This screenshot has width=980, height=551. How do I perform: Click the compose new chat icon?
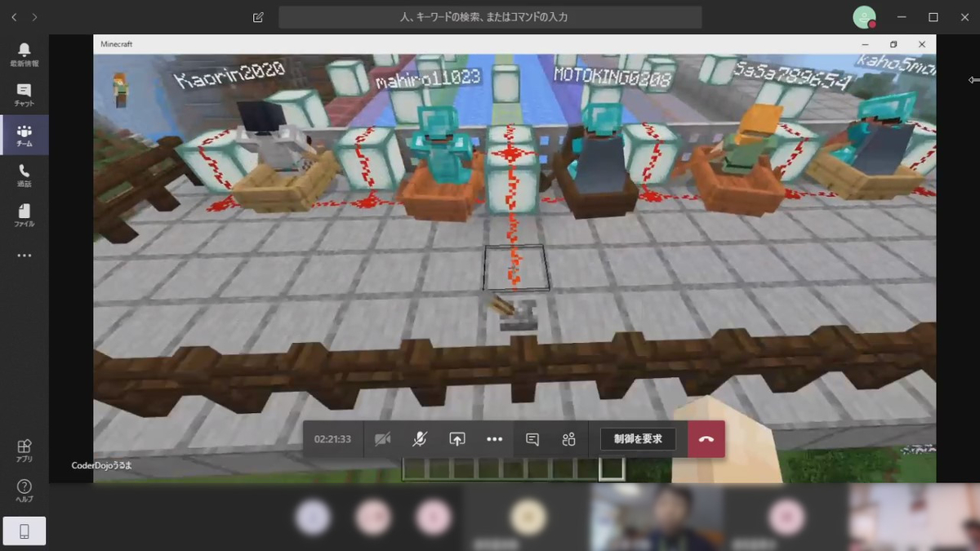258,16
